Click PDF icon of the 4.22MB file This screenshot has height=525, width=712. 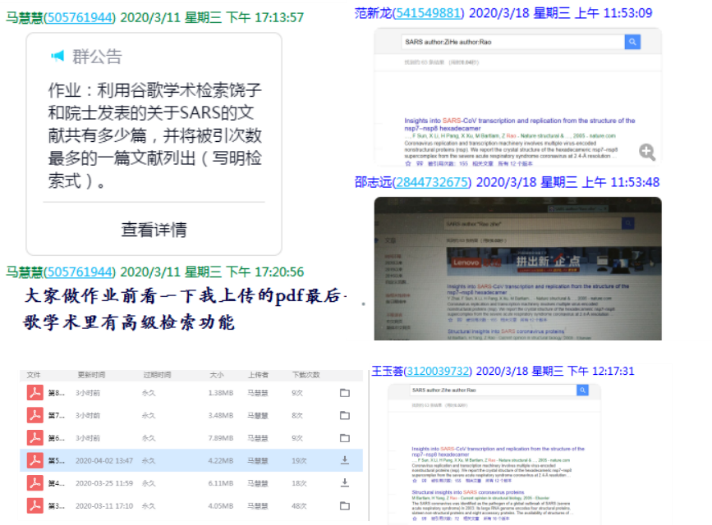(x=33, y=460)
